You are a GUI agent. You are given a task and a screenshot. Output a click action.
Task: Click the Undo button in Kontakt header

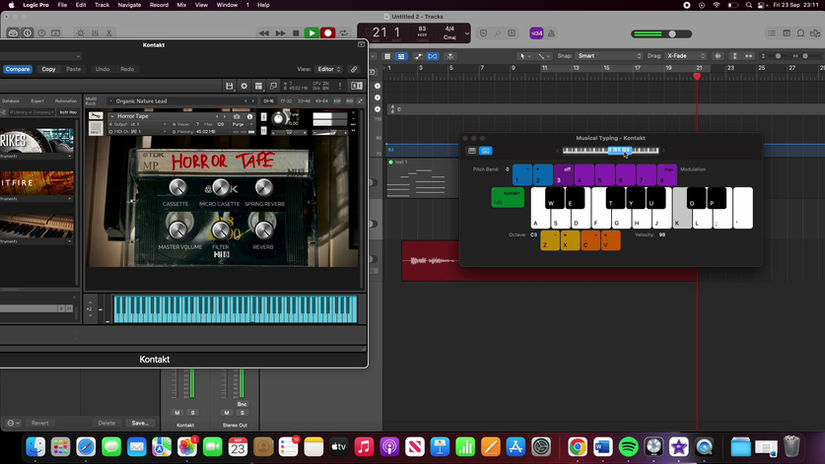tap(102, 69)
